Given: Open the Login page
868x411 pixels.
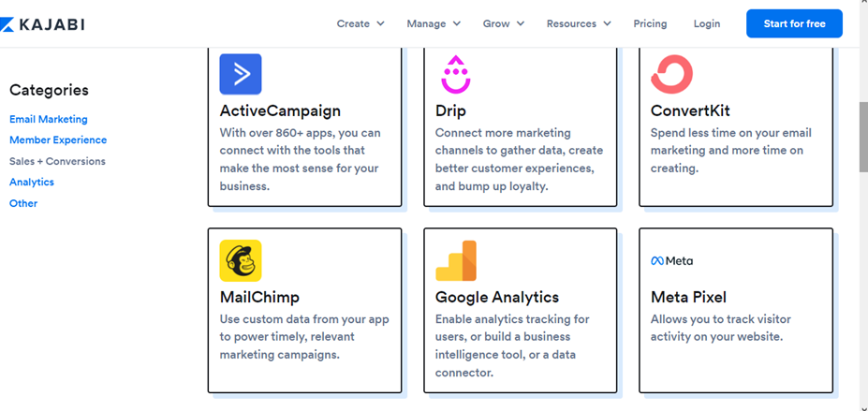Looking at the screenshot, I should [x=707, y=23].
